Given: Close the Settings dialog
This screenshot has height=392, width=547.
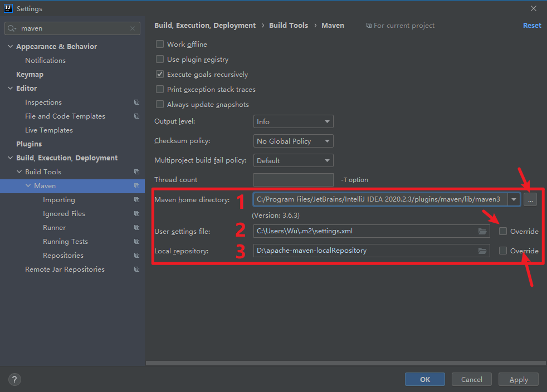Looking at the screenshot, I should (534, 8).
